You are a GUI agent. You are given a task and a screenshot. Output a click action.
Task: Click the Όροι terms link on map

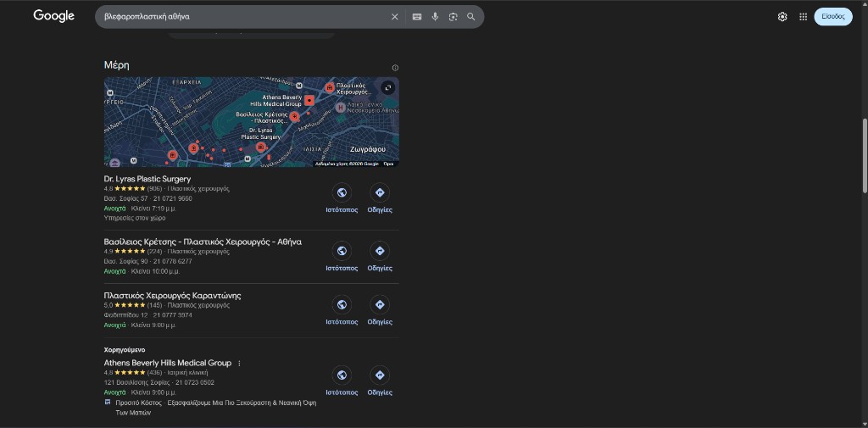coord(388,164)
